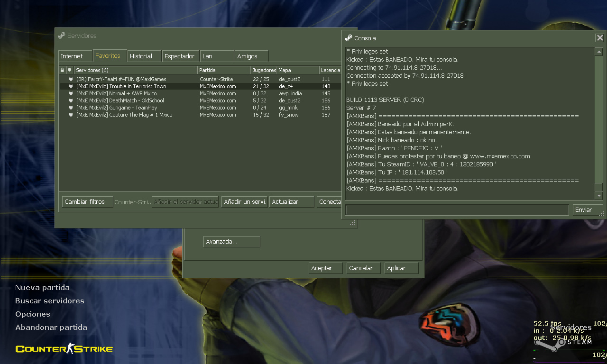Click the Counter-Strike logo

pos(64,349)
